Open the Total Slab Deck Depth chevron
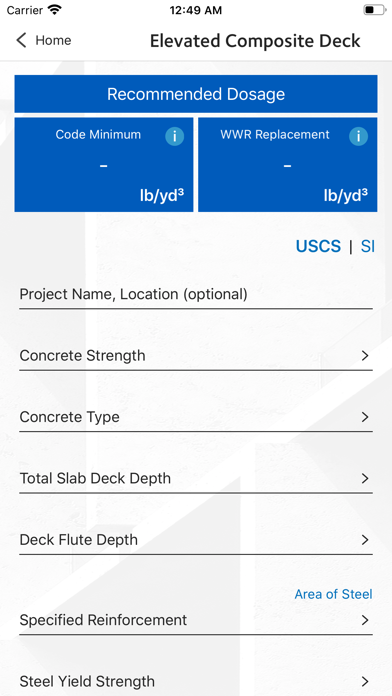This screenshot has width=392, height=696. (365, 478)
